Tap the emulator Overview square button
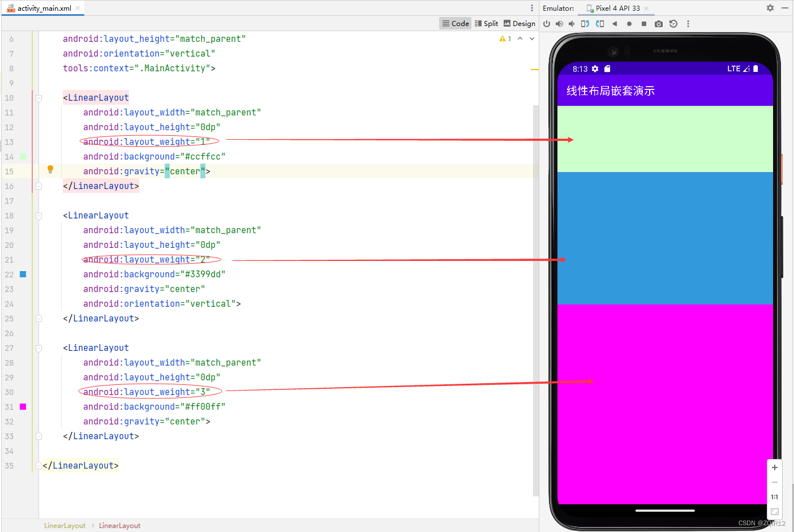 (644, 24)
